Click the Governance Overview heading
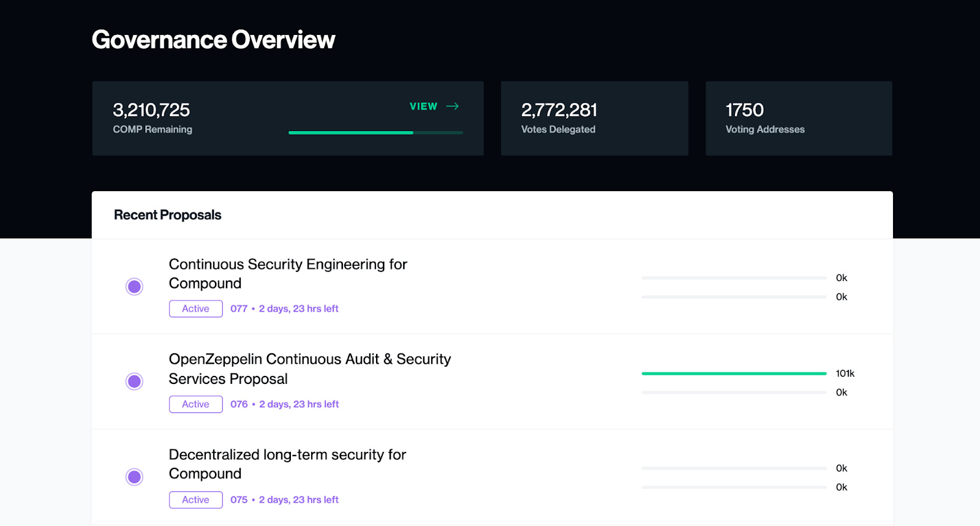980x526 pixels. click(213, 40)
